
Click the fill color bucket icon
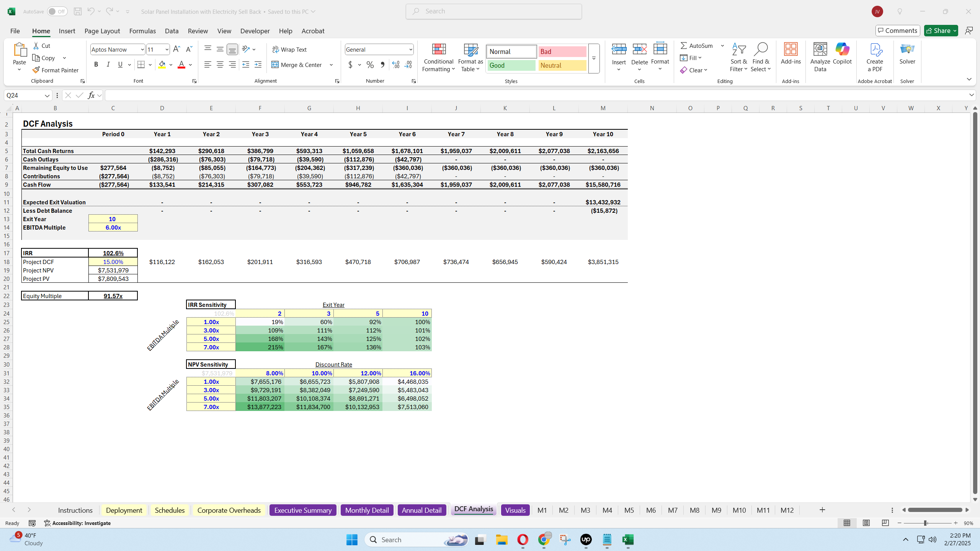162,65
